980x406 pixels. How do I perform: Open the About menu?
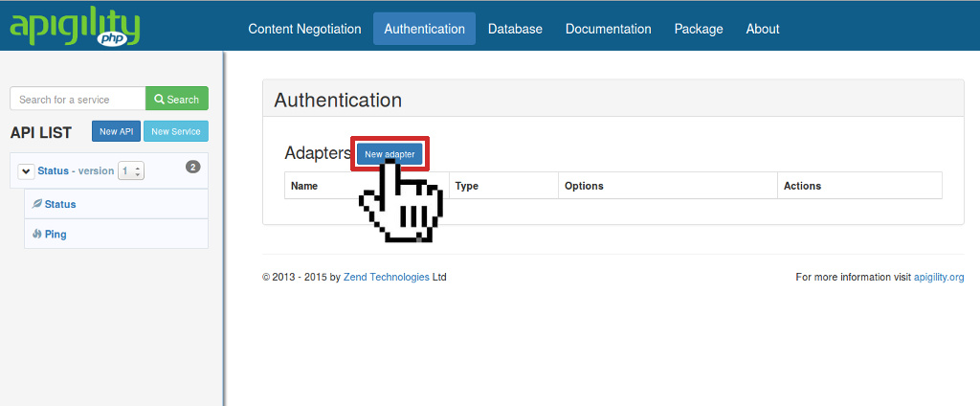click(763, 29)
